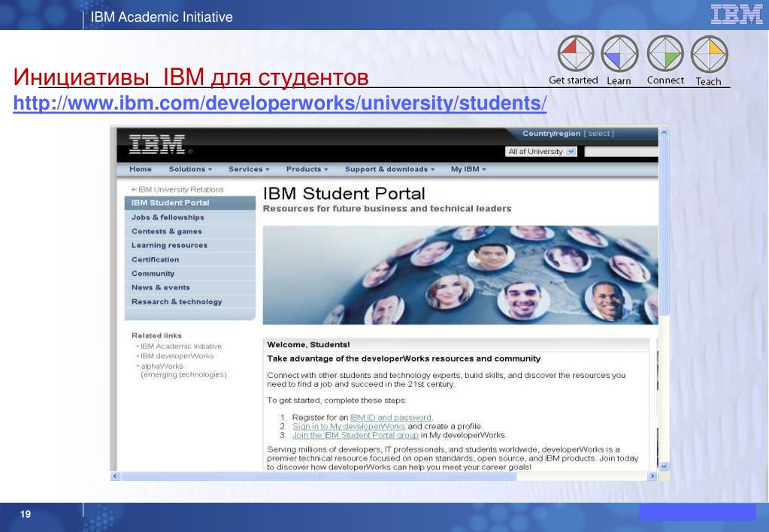769x532 pixels.
Task: Go to the Home menu item
Action: pyautogui.click(x=141, y=169)
